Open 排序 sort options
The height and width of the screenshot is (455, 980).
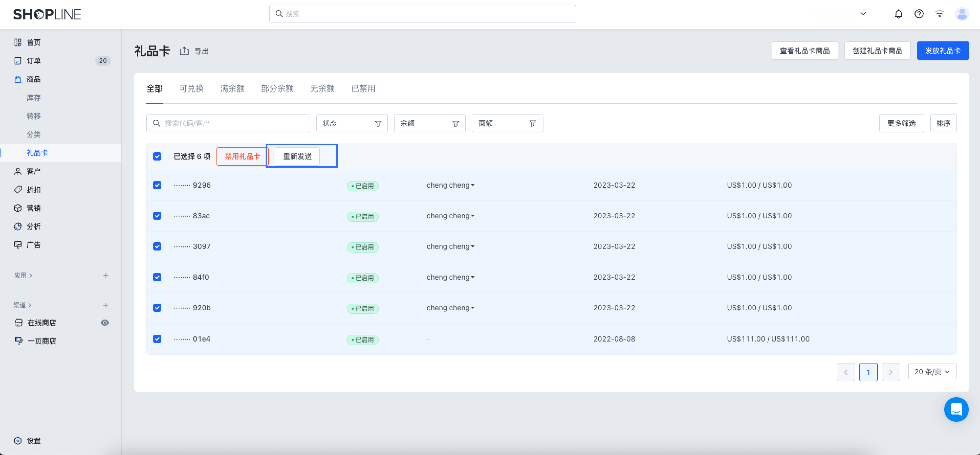click(x=943, y=123)
